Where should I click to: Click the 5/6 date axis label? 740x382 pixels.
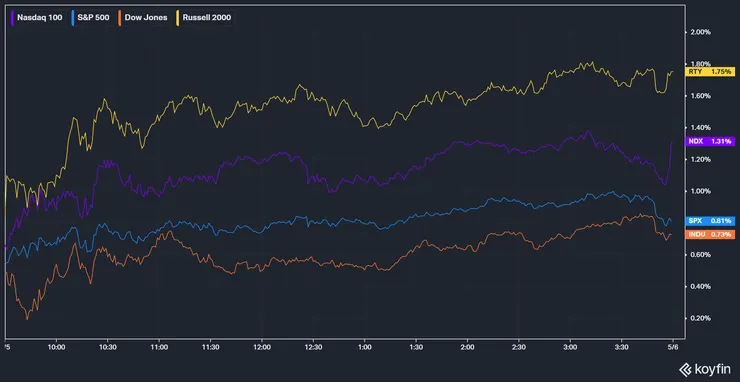click(x=673, y=347)
